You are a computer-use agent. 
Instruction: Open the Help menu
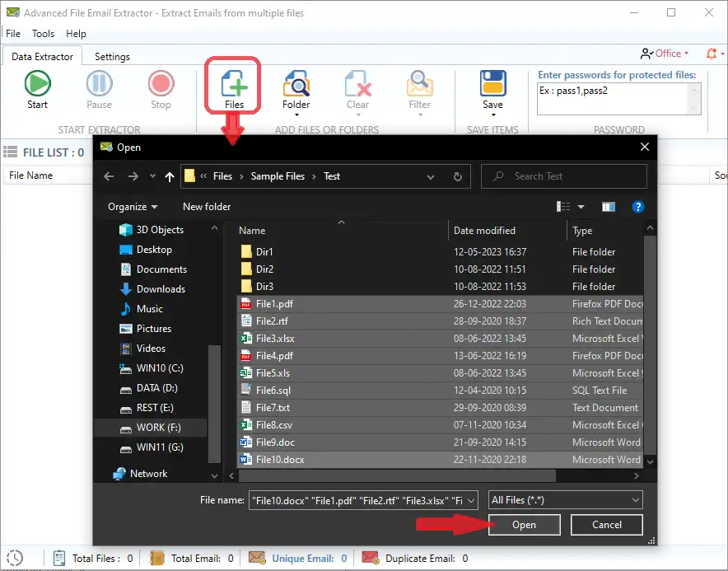76,34
